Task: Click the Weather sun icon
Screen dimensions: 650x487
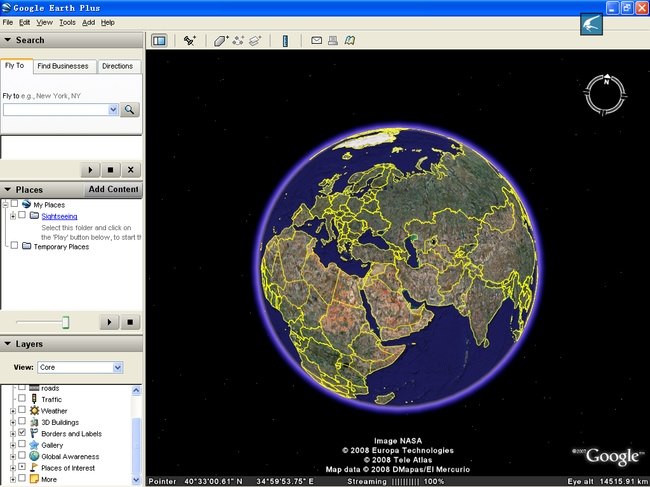Action: (x=34, y=411)
